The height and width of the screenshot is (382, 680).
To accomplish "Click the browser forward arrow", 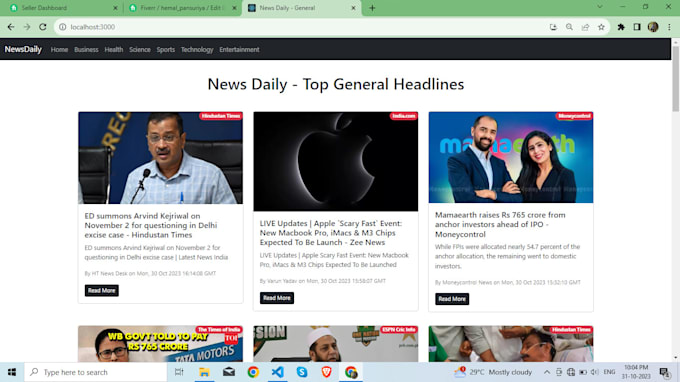I will click(27, 27).
